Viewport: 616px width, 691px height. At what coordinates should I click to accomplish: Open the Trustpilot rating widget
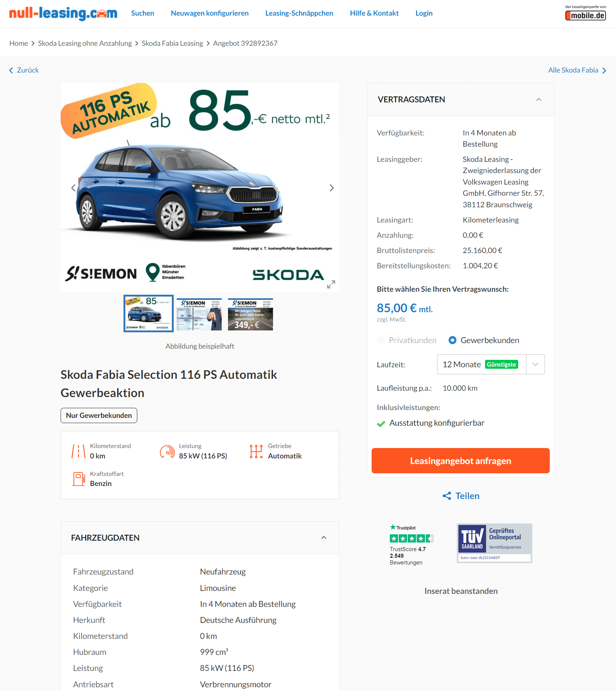coord(411,545)
